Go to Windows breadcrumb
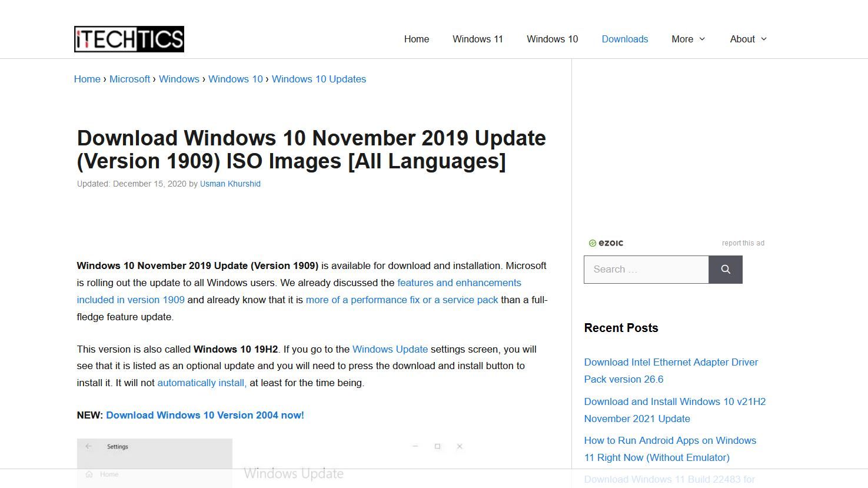Viewport: 868px width, 488px height. [179, 79]
